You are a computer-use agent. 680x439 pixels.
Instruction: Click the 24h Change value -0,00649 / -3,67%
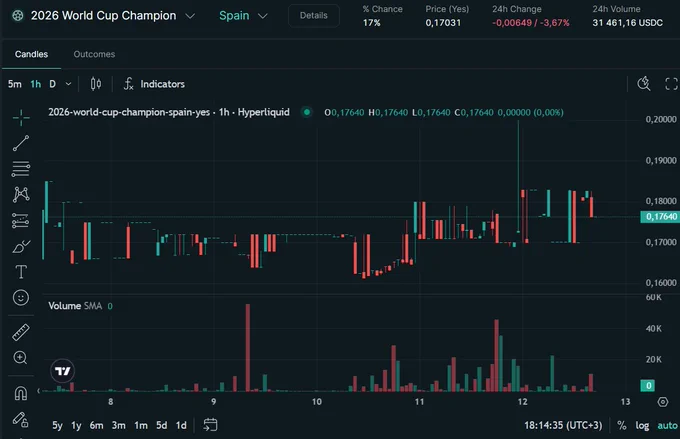point(530,23)
